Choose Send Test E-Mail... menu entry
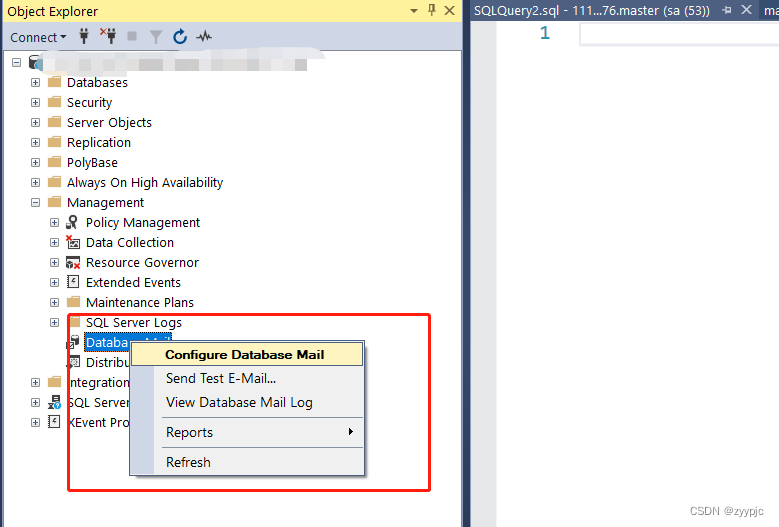The height and width of the screenshot is (527, 779). (247, 378)
